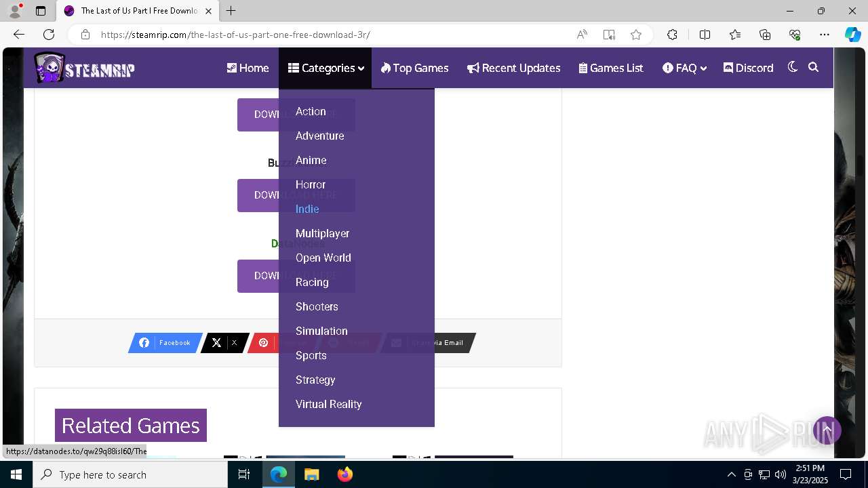
Task: Open network status tray icon
Action: (764, 474)
